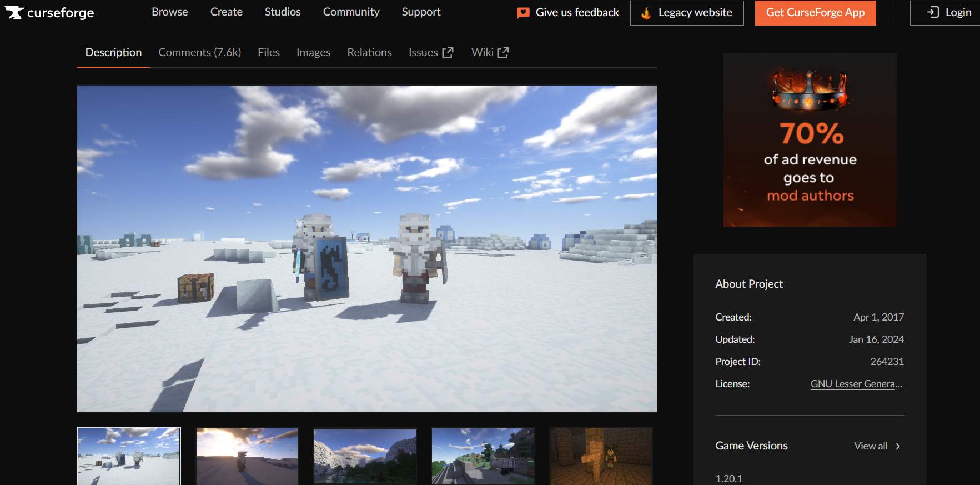980x485 pixels.
Task: Click the feedback speech bubble icon
Action: [523, 13]
